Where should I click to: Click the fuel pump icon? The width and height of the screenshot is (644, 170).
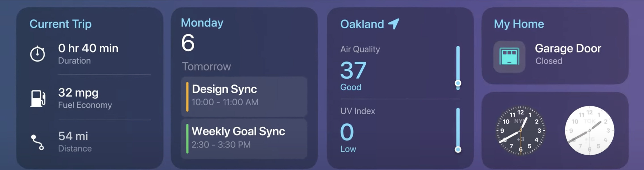tap(38, 98)
